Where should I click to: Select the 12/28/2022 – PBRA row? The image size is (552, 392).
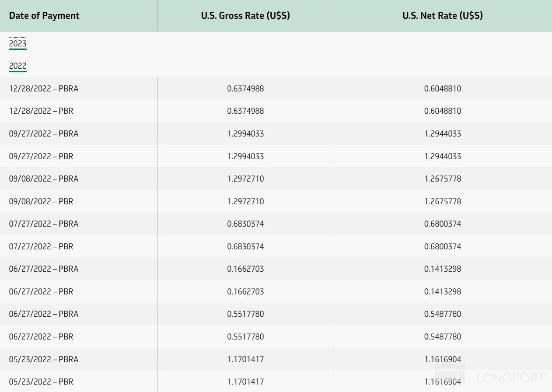[x=276, y=88]
